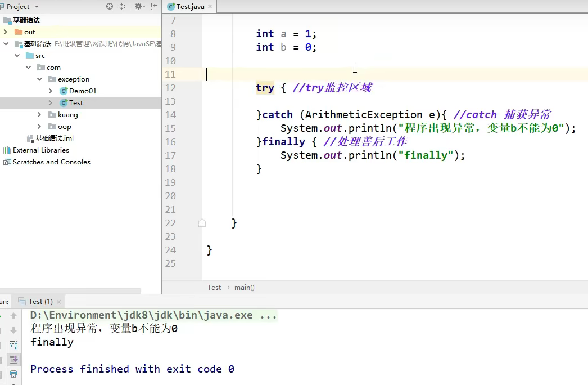Select the Test class in tree
The width and height of the screenshot is (588, 385).
click(76, 103)
